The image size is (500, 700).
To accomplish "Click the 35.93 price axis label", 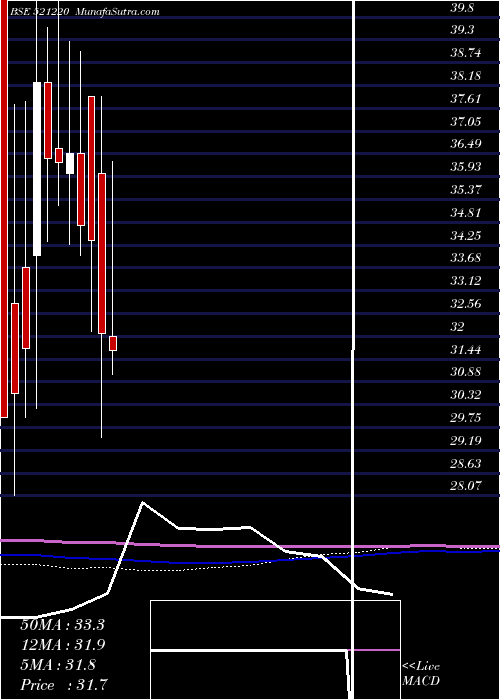I will (x=465, y=167).
